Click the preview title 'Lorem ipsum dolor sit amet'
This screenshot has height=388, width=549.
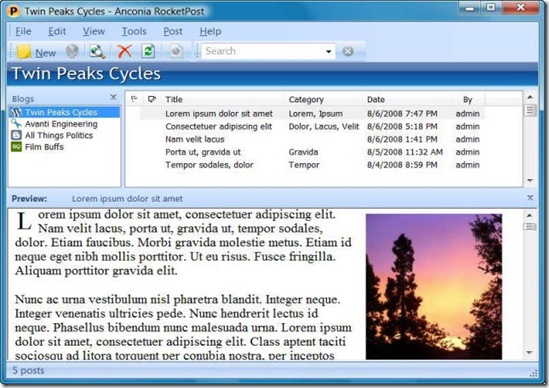[127, 199]
